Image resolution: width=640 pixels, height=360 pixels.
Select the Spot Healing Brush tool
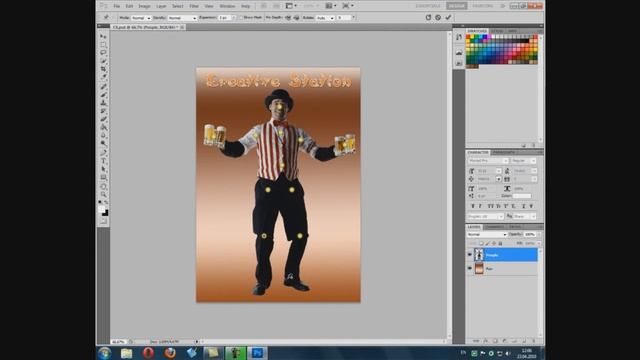[x=103, y=87]
